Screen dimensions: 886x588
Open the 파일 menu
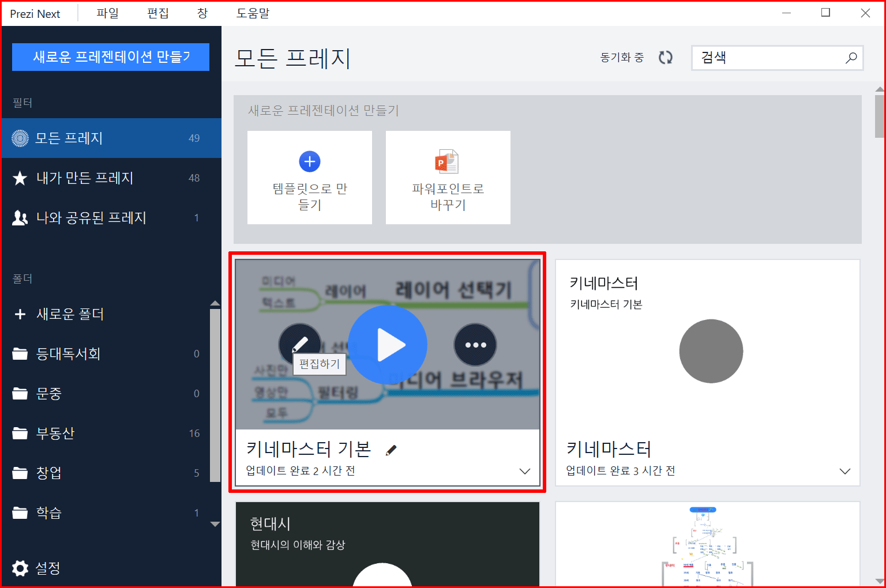pos(107,13)
